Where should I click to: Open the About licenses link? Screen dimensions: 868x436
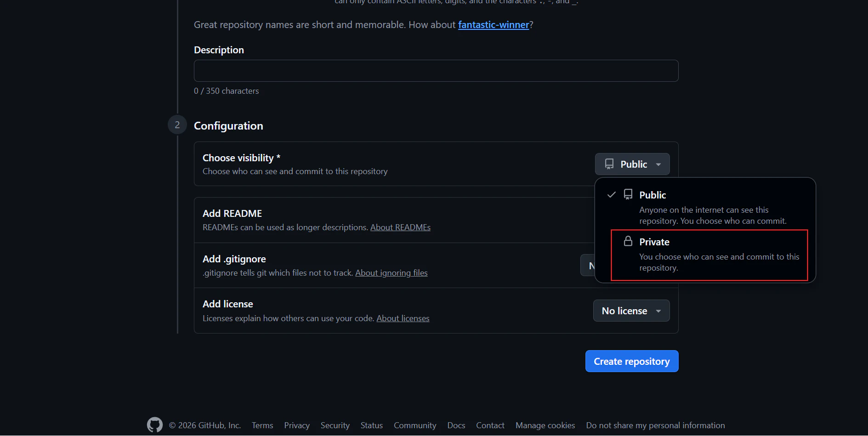click(403, 318)
